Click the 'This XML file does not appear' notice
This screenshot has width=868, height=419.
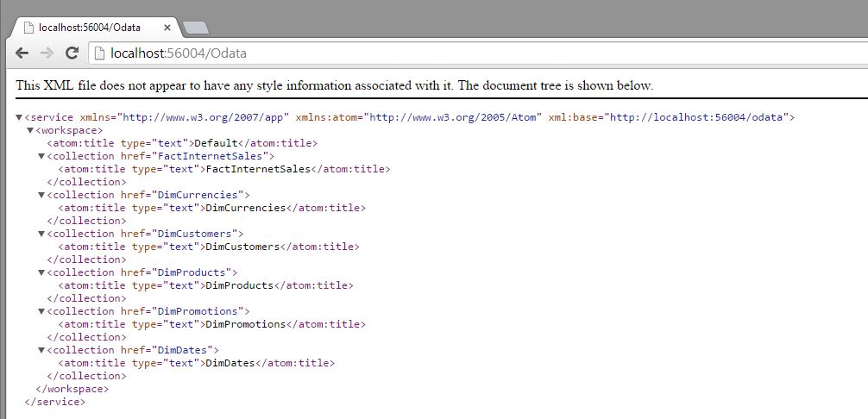[x=335, y=85]
